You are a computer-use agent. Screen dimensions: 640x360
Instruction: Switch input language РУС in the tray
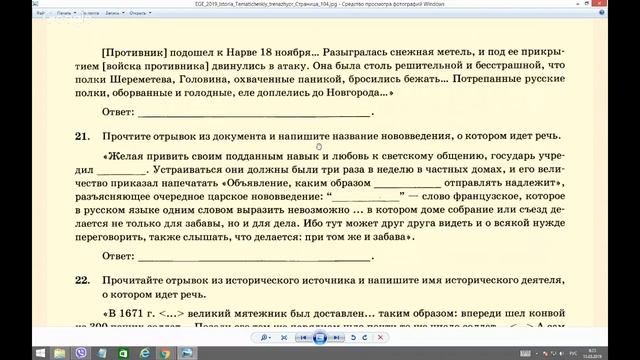coord(573,353)
